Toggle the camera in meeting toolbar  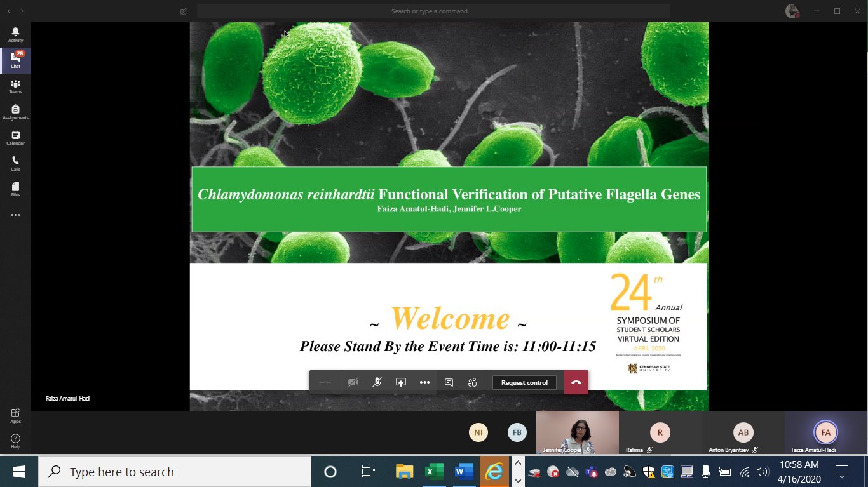click(353, 382)
